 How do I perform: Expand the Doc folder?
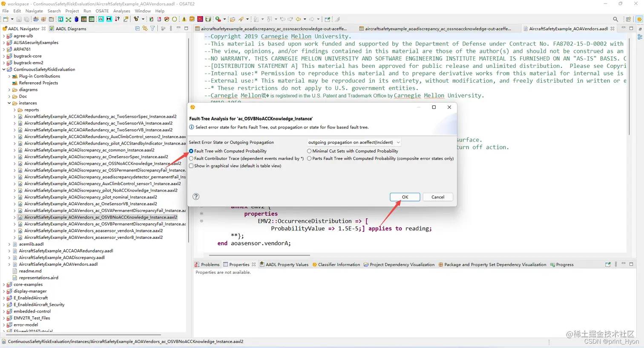click(x=9, y=96)
